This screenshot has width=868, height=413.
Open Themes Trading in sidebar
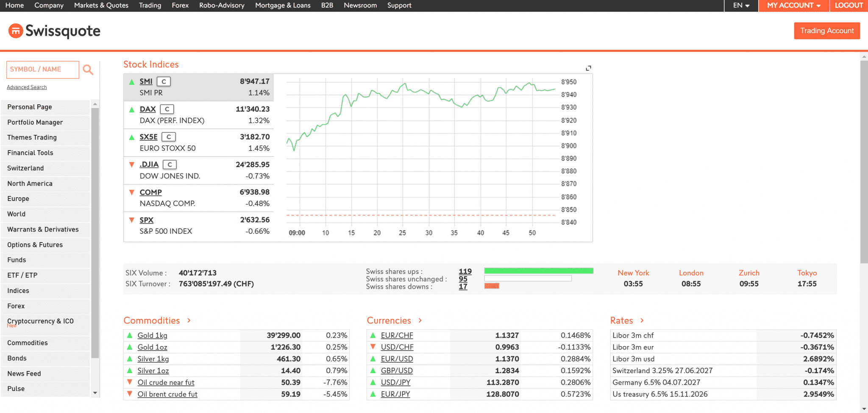click(45, 137)
